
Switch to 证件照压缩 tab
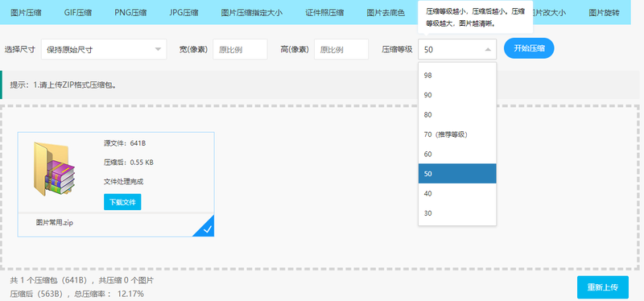324,13
